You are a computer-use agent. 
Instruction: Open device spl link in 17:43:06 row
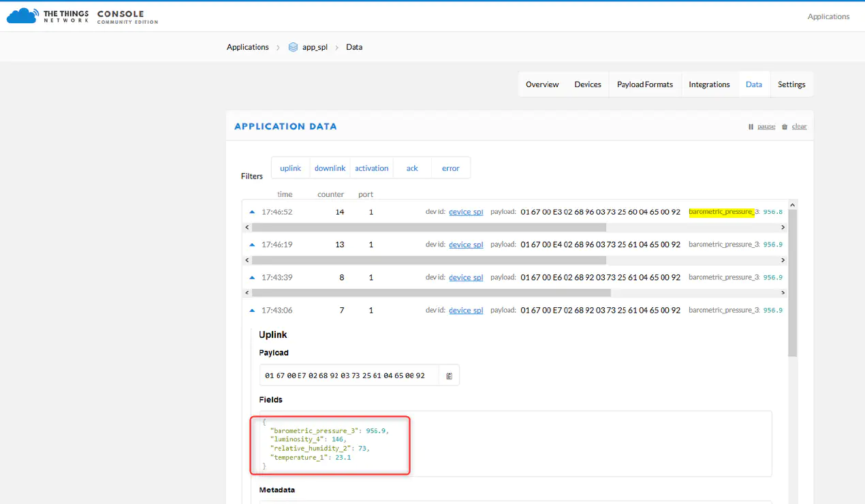pyautogui.click(x=466, y=310)
